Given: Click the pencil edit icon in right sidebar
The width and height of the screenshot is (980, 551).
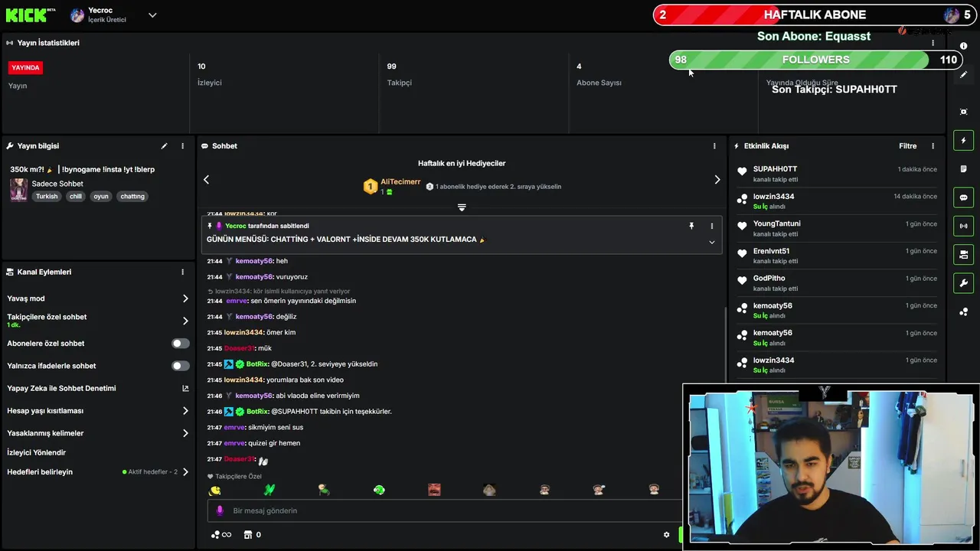Looking at the screenshot, I should click(x=963, y=75).
